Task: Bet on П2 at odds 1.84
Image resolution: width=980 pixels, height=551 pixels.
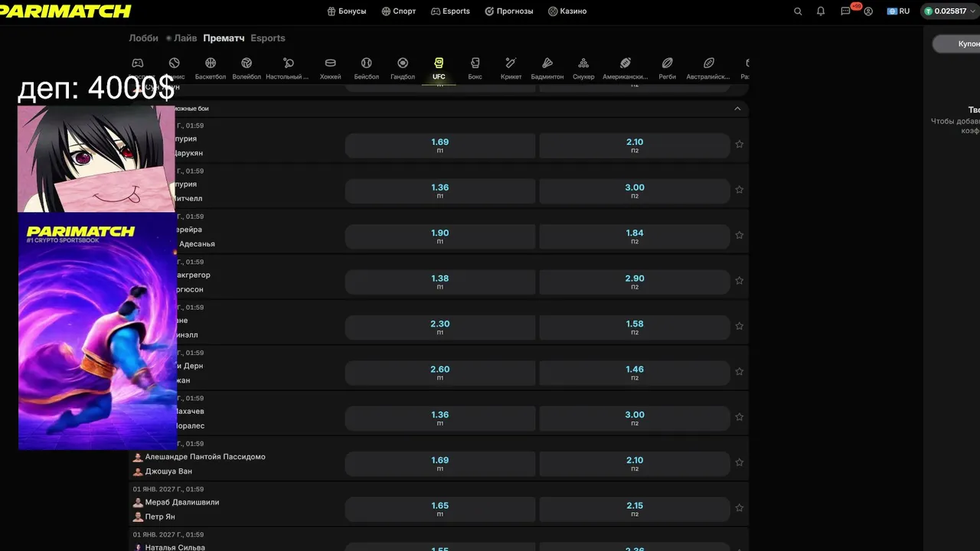Action: click(635, 236)
